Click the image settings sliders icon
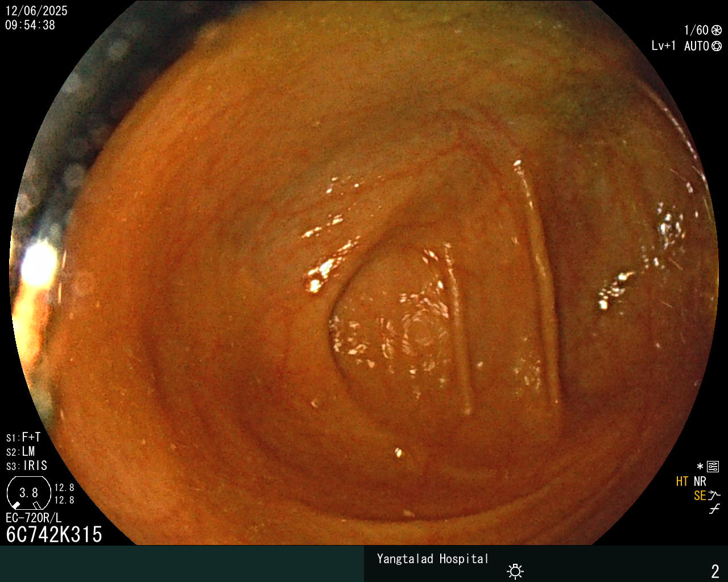 pos(713,467)
